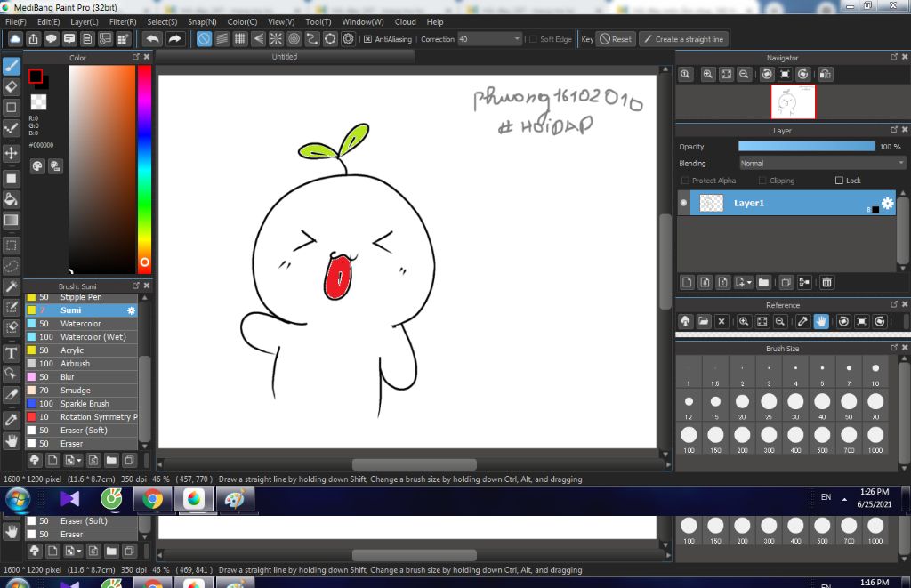
Task: Click the EN language indicator
Action: pos(826,496)
